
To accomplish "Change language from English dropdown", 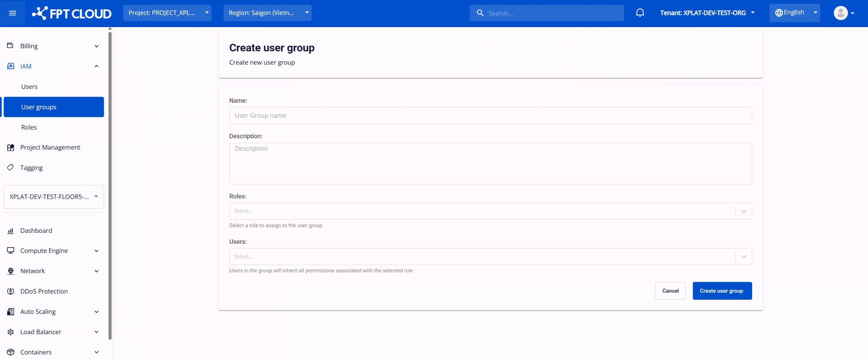I will [x=794, y=13].
